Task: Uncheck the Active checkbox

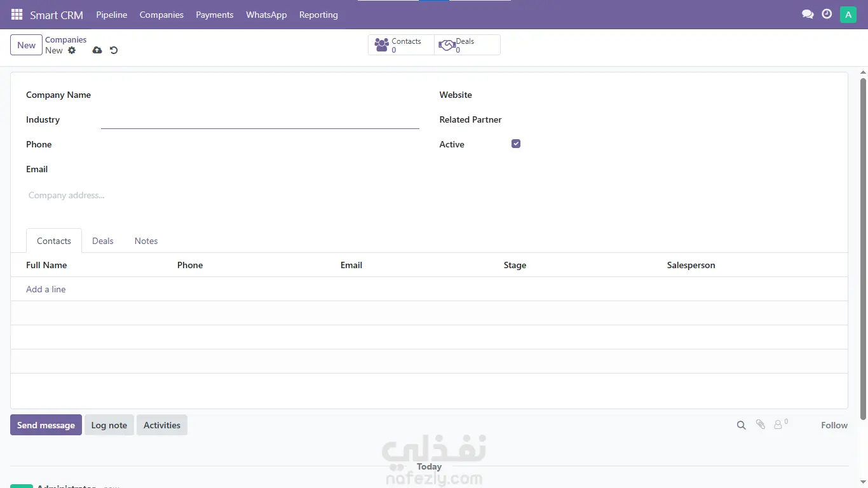Action: [516, 144]
